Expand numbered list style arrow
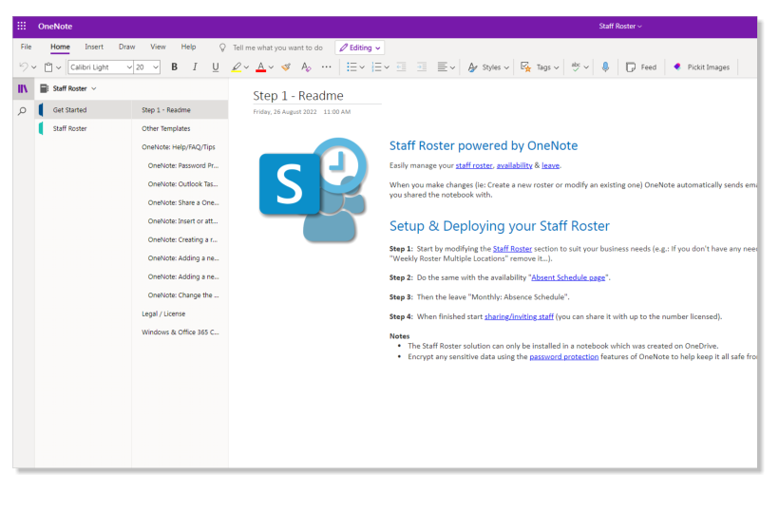This screenshot has height=532, width=779. [387, 67]
